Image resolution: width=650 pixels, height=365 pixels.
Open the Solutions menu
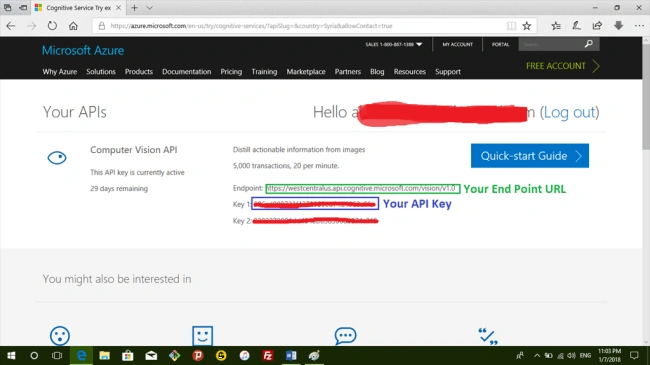pos(101,72)
